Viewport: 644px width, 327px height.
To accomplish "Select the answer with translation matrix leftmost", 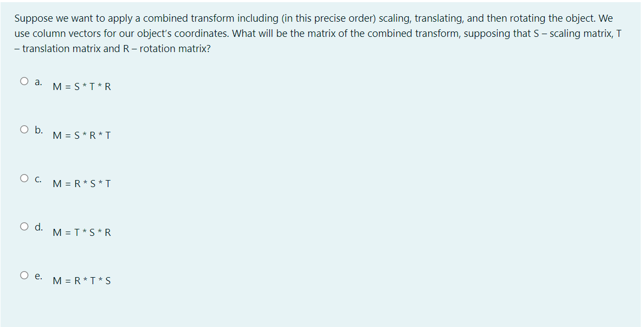I will (82, 232).
